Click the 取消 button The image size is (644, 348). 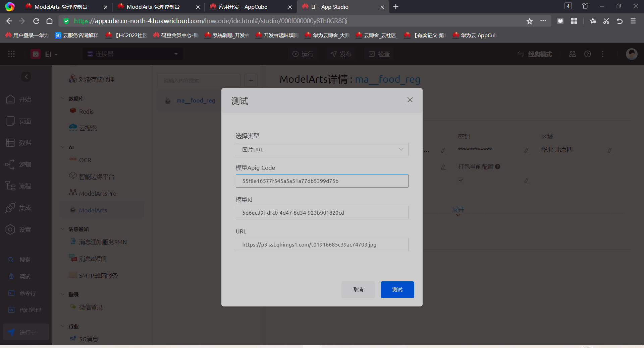358,290
